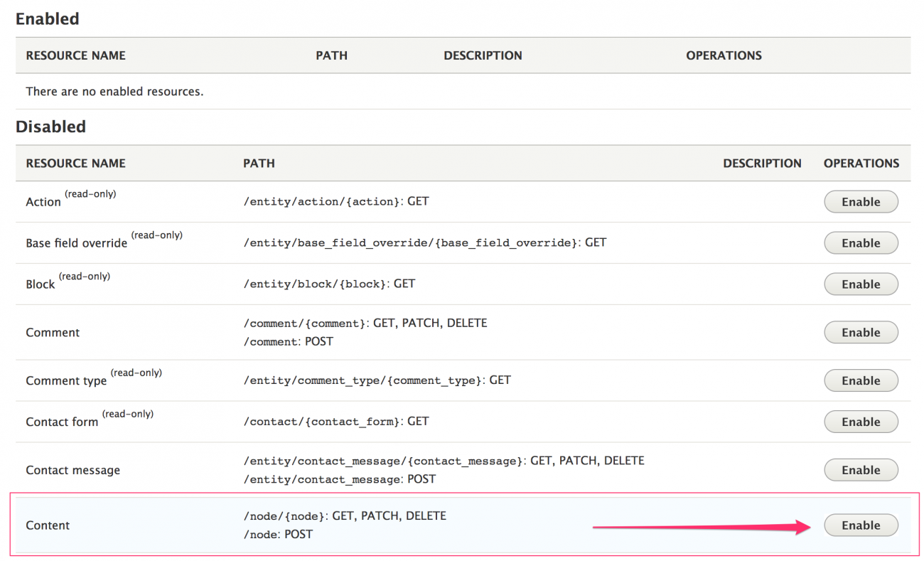Click Operations header in Enabled table
924x561 pixels.
point(724,55)
